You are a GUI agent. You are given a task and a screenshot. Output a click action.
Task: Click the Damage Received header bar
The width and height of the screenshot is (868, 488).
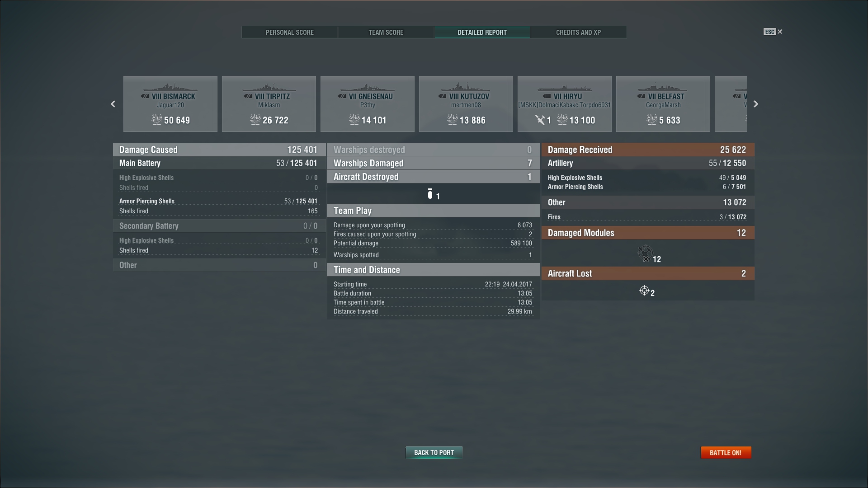pos(647,150)
